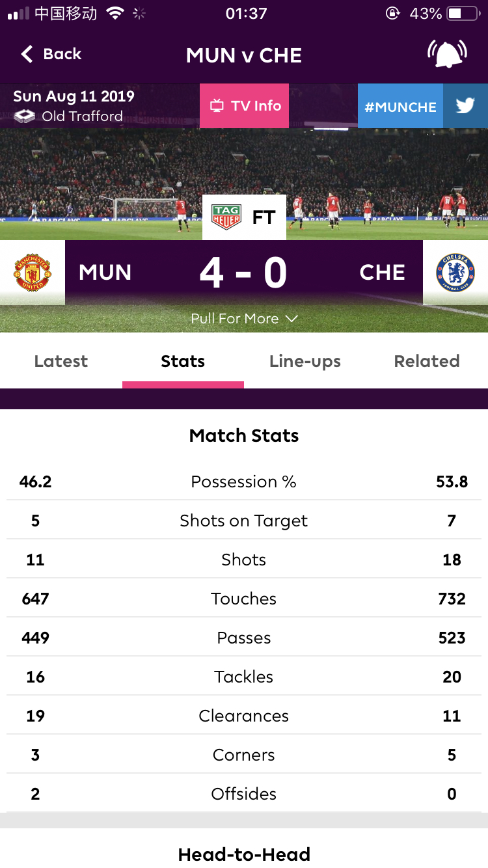Tap the TAG Heuer sponsor logo
Image resolution: width=488 pixels, height=868 pixels.
click(x=226, y=217)
